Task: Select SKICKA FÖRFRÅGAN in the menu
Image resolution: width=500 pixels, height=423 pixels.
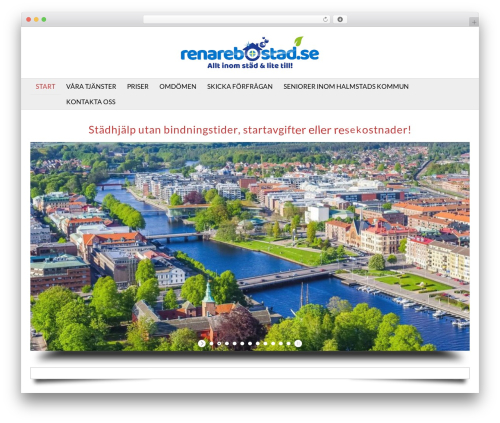Action: tap(240, 87)
